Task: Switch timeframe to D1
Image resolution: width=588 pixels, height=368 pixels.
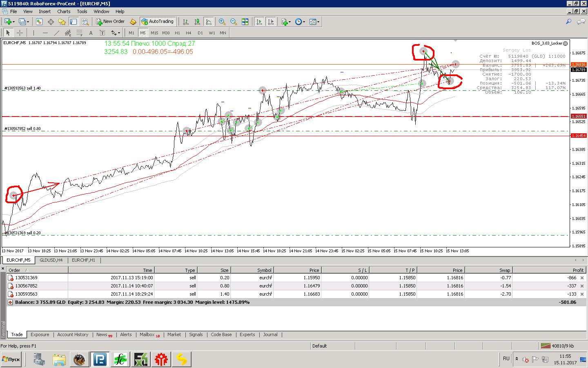Action: point(200,33)
